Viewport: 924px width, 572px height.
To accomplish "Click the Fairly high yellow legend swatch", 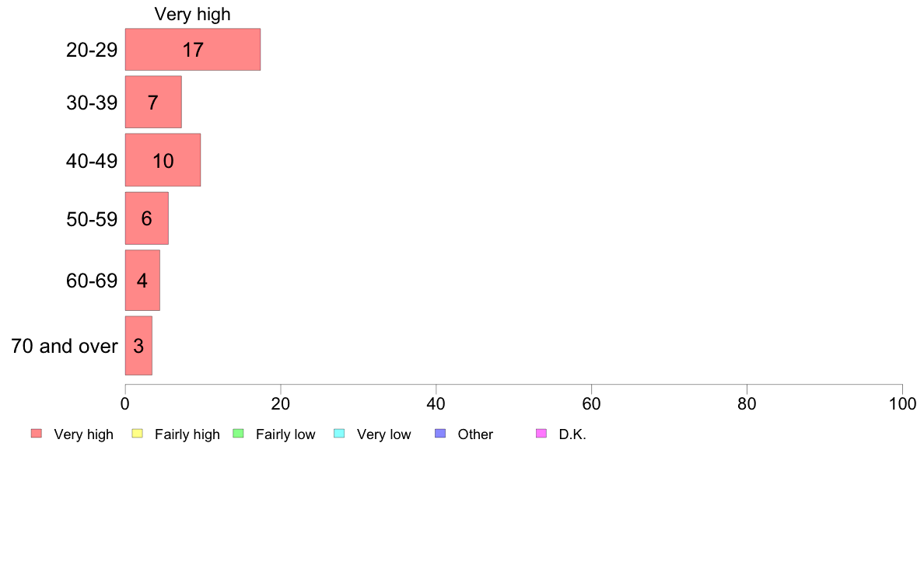I will click(x=138, y=434).
